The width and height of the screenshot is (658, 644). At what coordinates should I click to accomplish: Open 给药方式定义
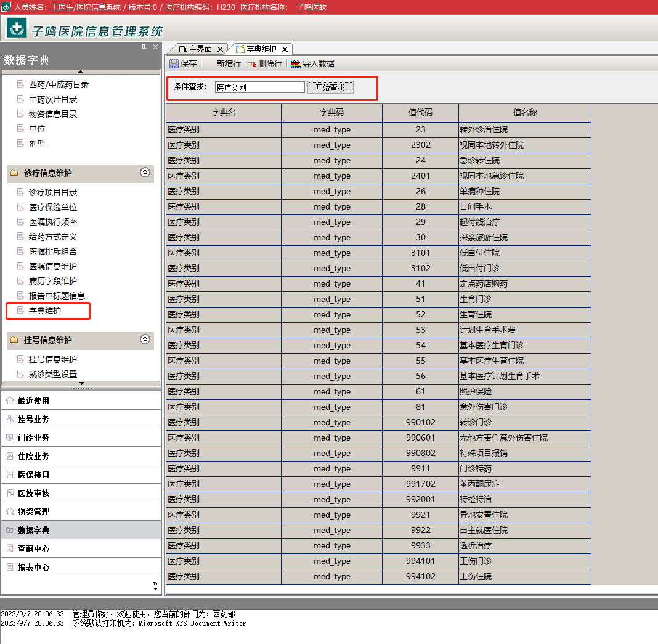pyautogui.click(x=53, y=237)
